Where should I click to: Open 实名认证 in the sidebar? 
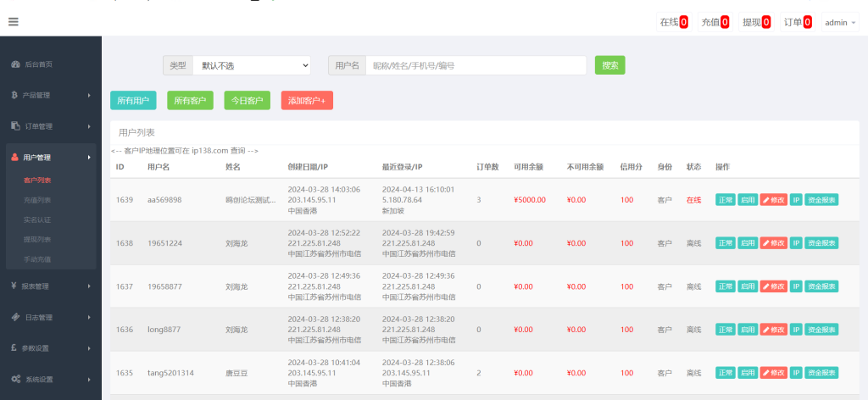[37, 219]
